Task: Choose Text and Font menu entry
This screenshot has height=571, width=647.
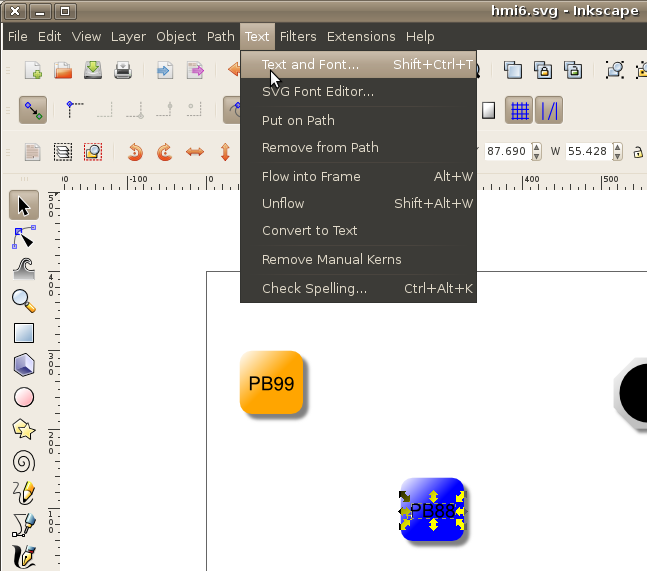Action: pos(310,65)
